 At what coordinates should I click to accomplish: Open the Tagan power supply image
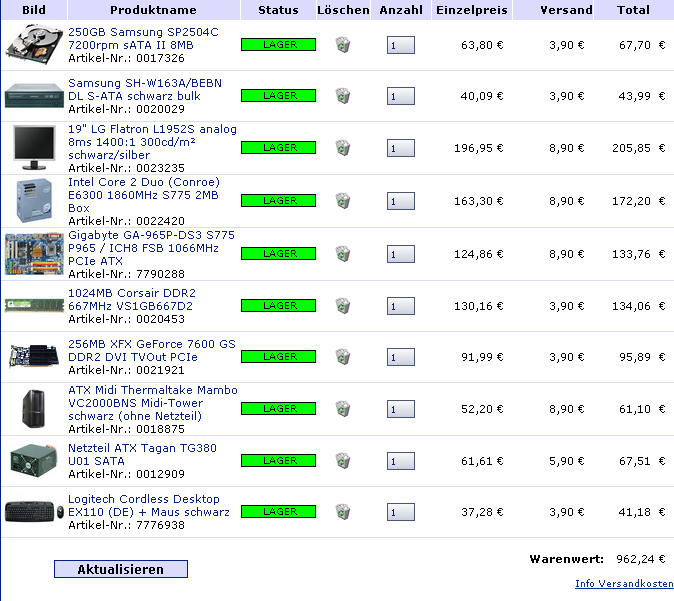pos(34,460)
